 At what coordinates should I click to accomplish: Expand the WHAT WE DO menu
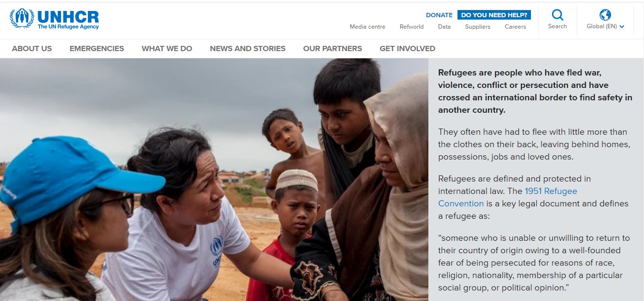pos(167,48)
